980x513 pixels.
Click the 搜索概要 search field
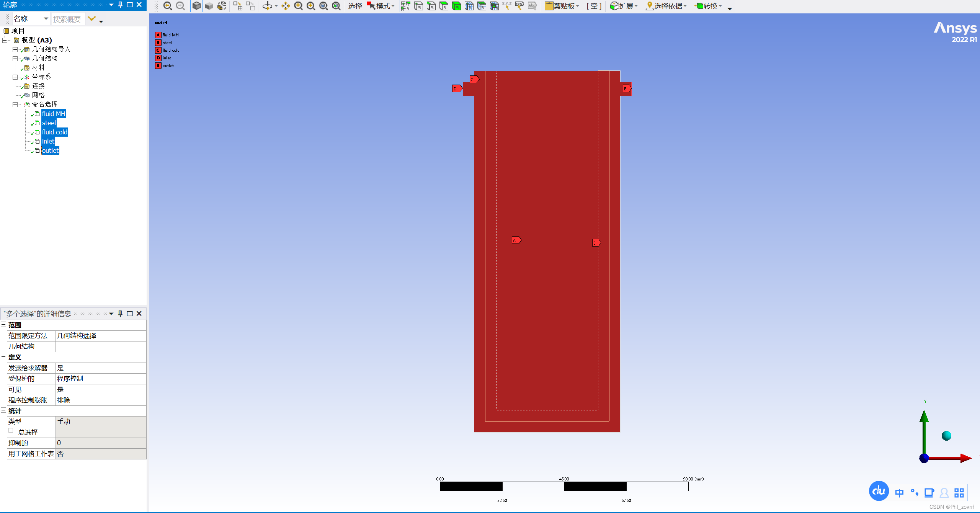pos(68,19)
